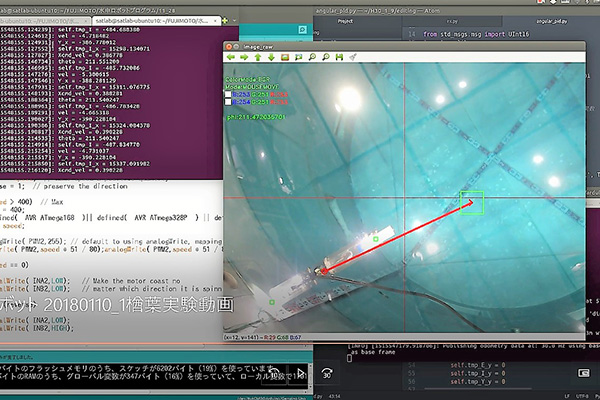Viewport: 600px width, 400px height.
Task: Click the 'ColorMode:BGR' overlay text
Action: [x=247, y=80]
